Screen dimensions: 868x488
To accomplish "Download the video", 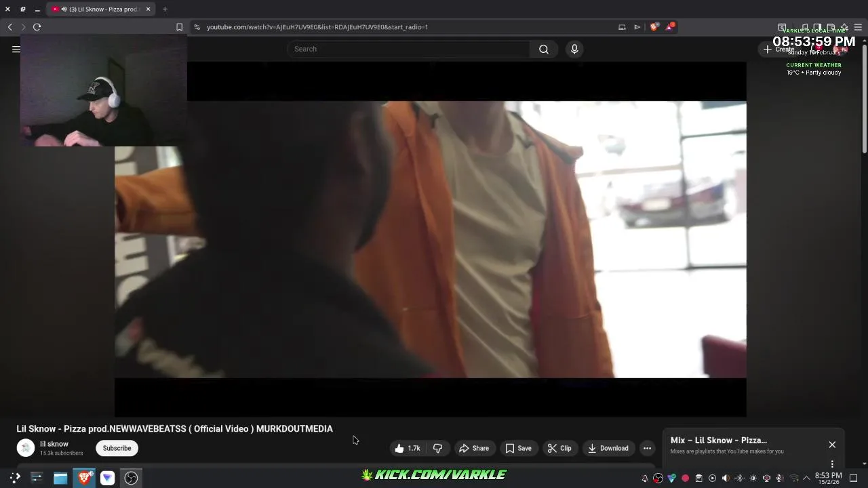I will click(x=608, y=448).
